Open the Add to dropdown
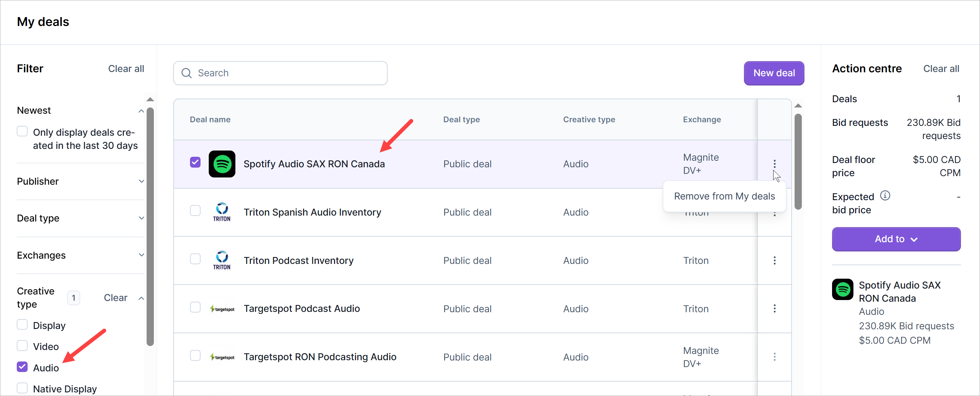 [x=896, y=239]
